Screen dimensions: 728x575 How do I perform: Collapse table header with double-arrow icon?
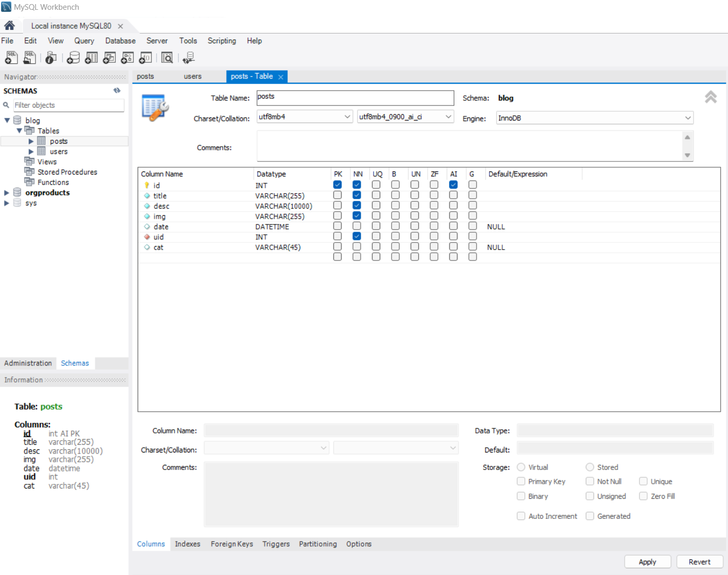point(711,97)
